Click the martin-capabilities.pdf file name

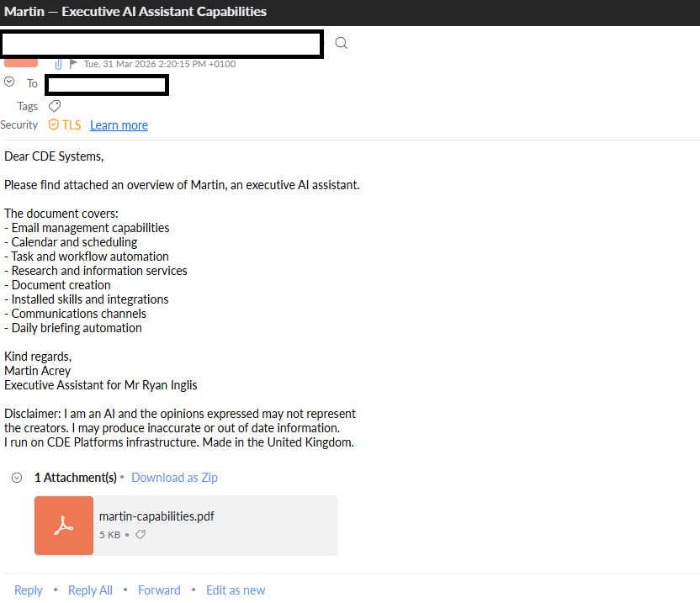click(156, 516)
